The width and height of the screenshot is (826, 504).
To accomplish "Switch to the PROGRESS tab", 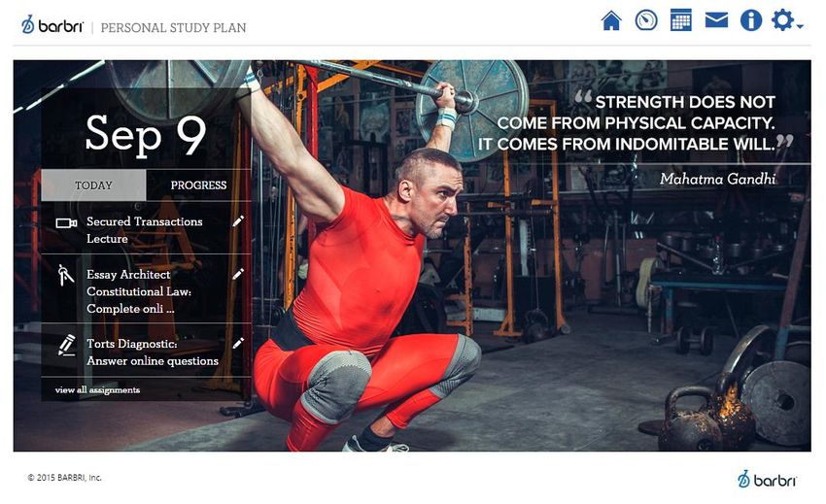I will tap(198, 185).
